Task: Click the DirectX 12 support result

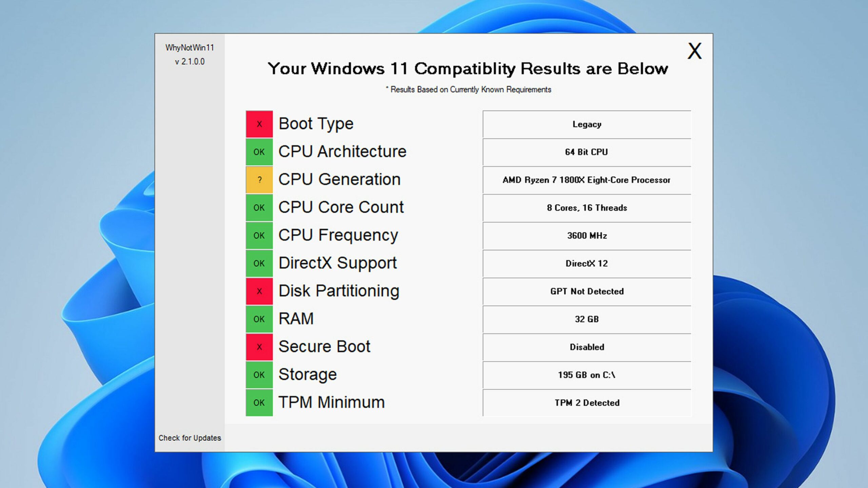Action: (586, 263)
